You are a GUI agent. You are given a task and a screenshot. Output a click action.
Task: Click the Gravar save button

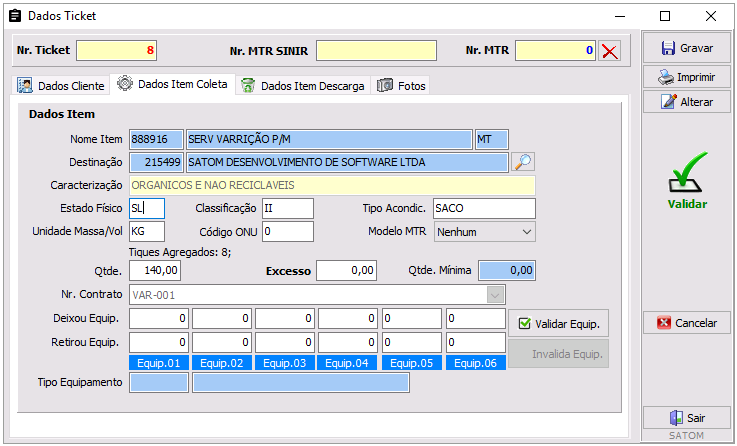[x=686, y=48]
